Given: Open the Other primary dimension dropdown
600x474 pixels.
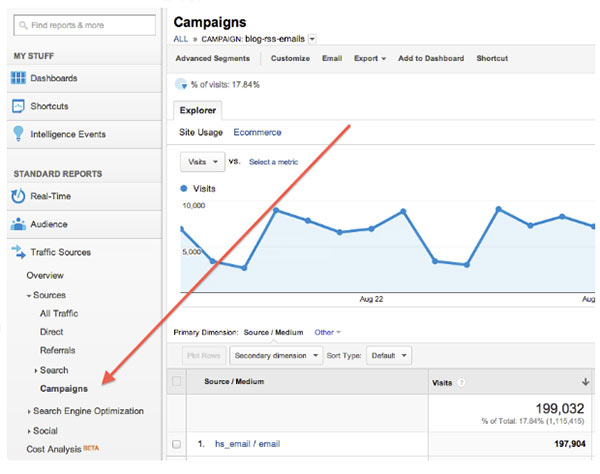Looking at the screenshot, I should point(328,332).
